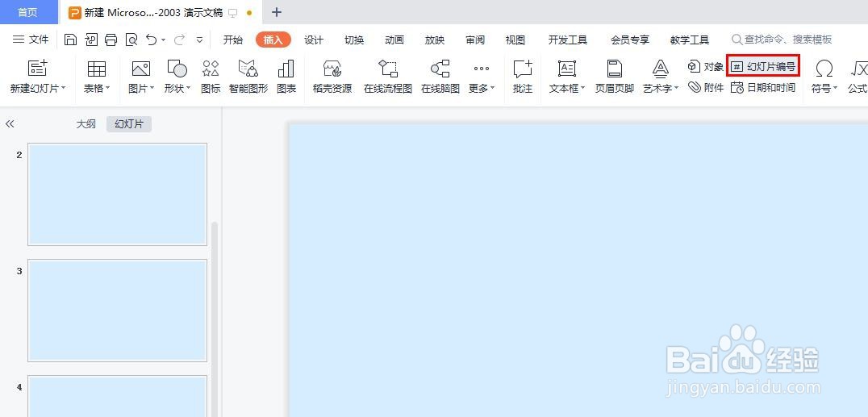Open the 视图 tab
Screen dimensions: 868x417
pyautogui.click(x=515, y=40)
